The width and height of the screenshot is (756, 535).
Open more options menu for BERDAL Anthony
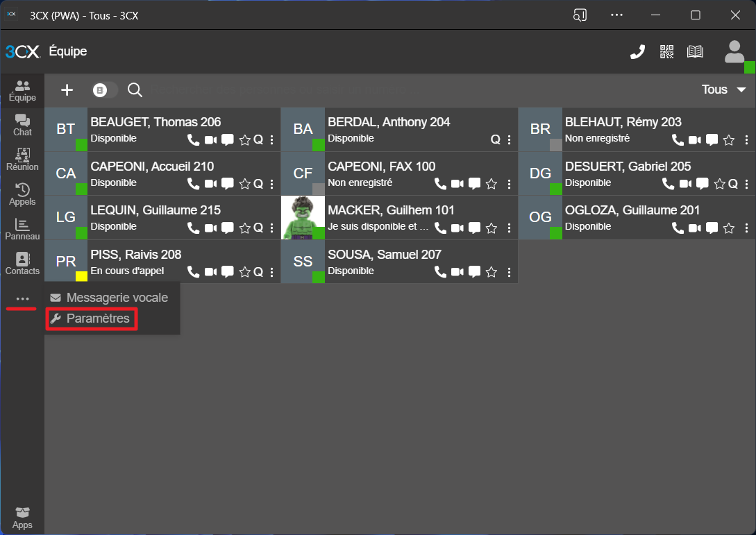(x=509, y=139)
